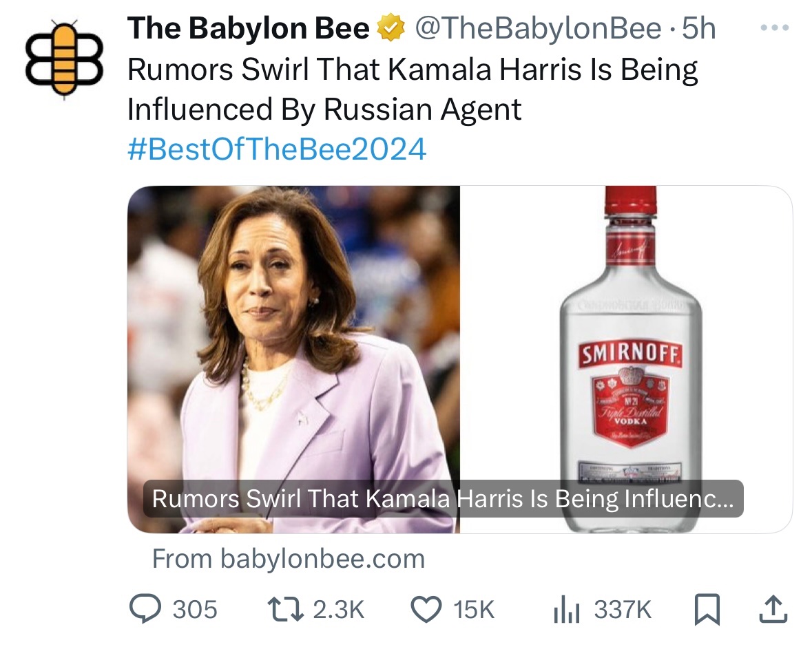The image size is (812, 649).
Task: Click the tweet headline text body
Action: (x=412, y=89)
